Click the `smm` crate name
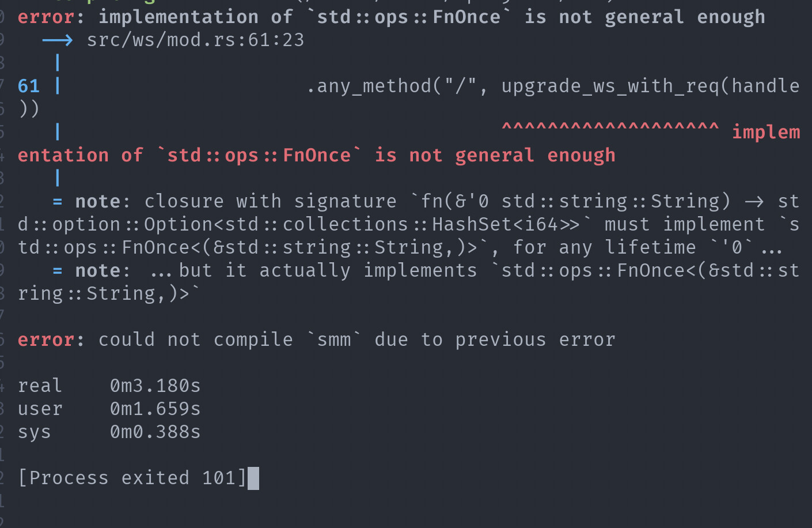This screenshot has height=528, width=812. 333,340
